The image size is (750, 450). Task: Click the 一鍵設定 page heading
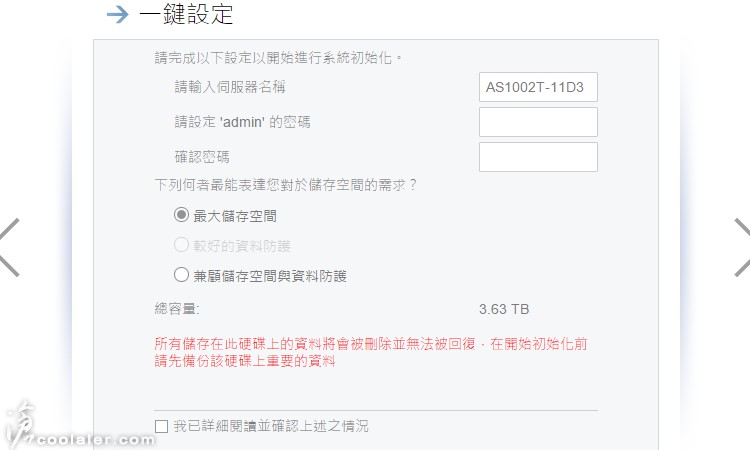186,14
